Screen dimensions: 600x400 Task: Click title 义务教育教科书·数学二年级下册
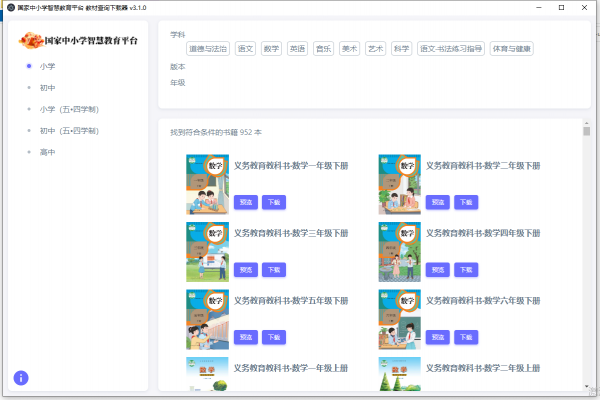click(483, 166)
